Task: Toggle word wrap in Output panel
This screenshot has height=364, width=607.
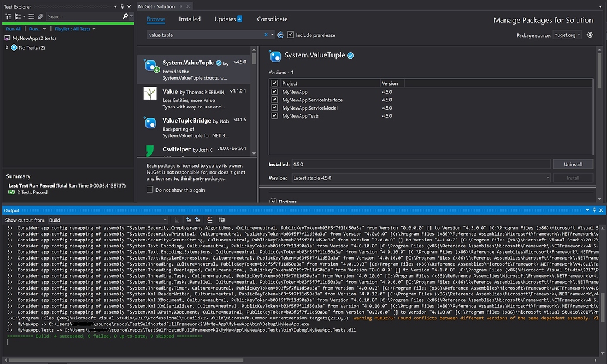Action: 222,220
